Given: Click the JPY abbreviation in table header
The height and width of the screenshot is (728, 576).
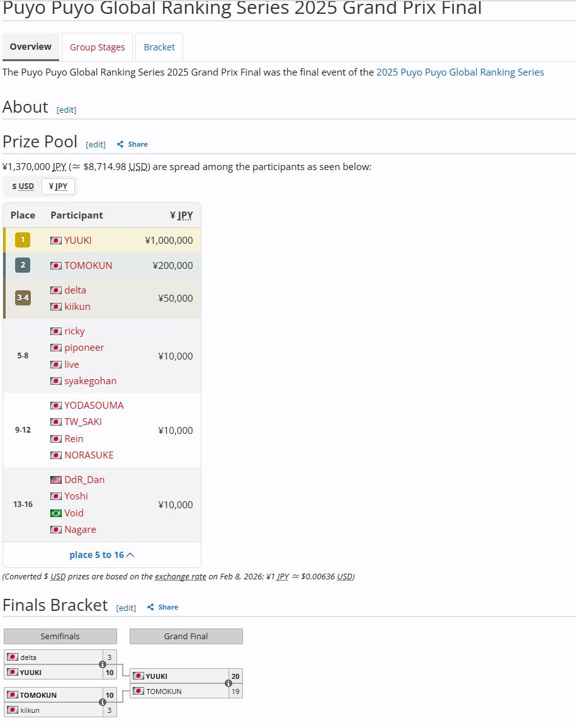Looking at the screenshot, I should (x=185, y=215).
